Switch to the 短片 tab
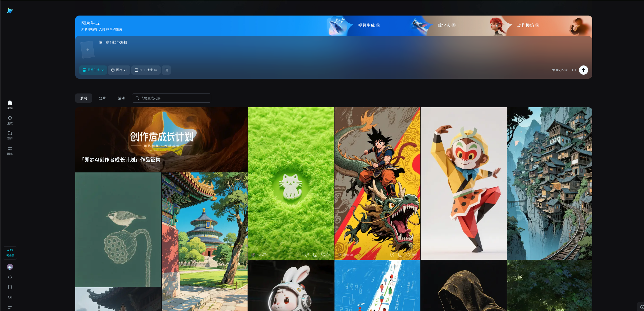The width and height of the screenshot is (644, 311). [102, 98]
